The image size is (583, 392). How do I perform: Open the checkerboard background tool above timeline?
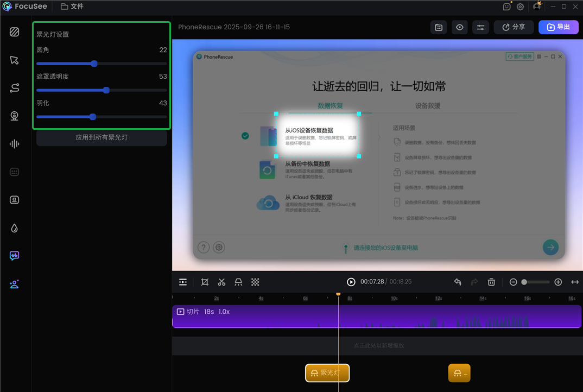tap(256, 282)
